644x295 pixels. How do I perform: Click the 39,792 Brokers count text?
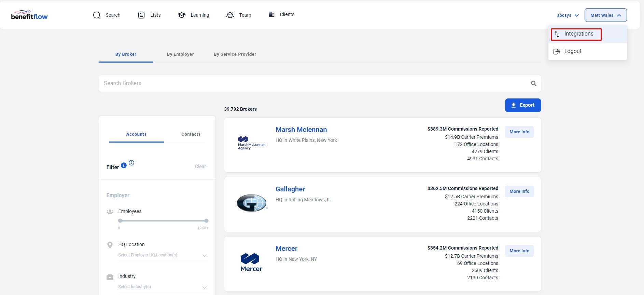pyautogui.click(x=240, y=109)
